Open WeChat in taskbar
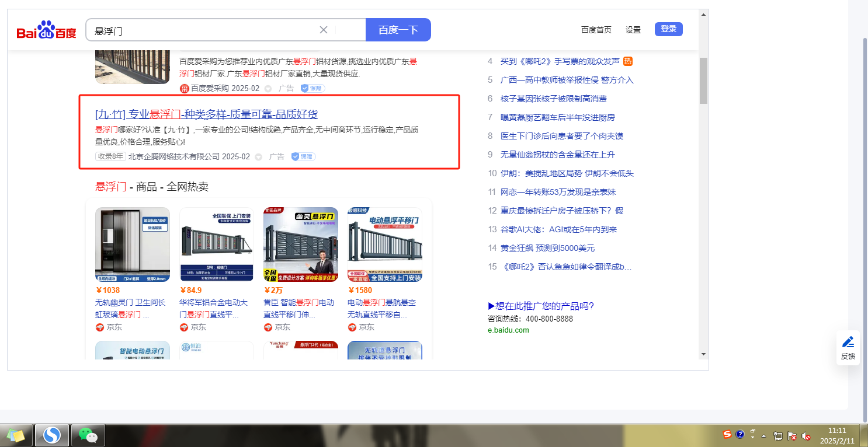Image resolution: width=868 pixels, height=447 pixels. point(88,435)
